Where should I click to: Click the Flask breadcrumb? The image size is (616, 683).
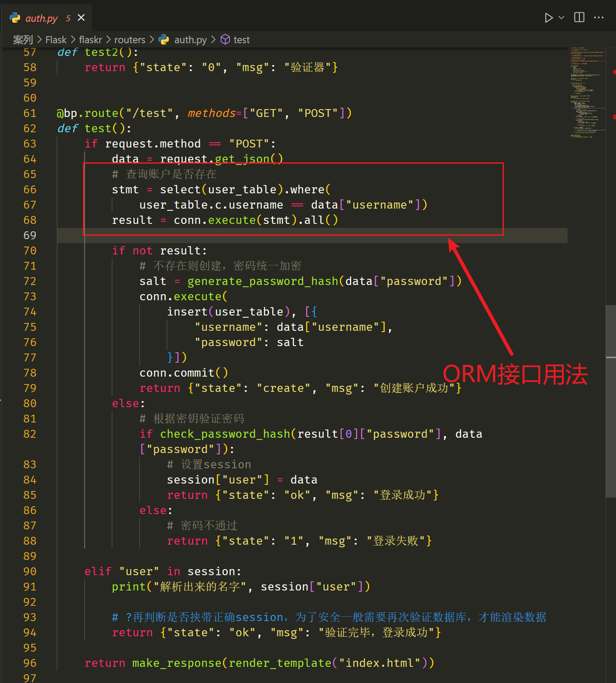point(56,40)
